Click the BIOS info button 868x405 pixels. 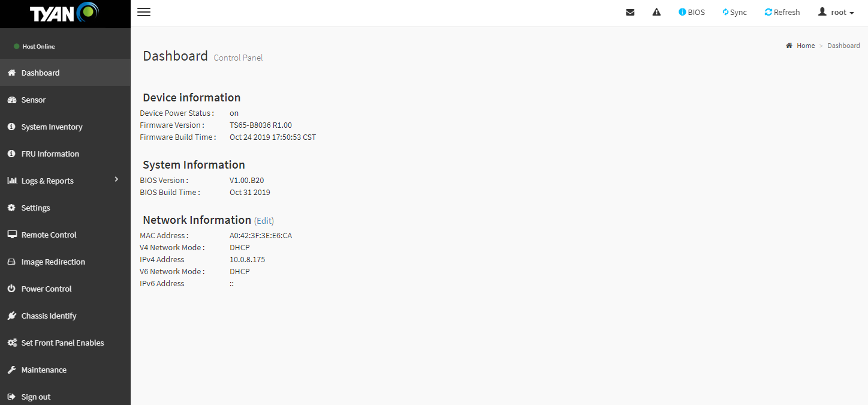click(692, 12)
